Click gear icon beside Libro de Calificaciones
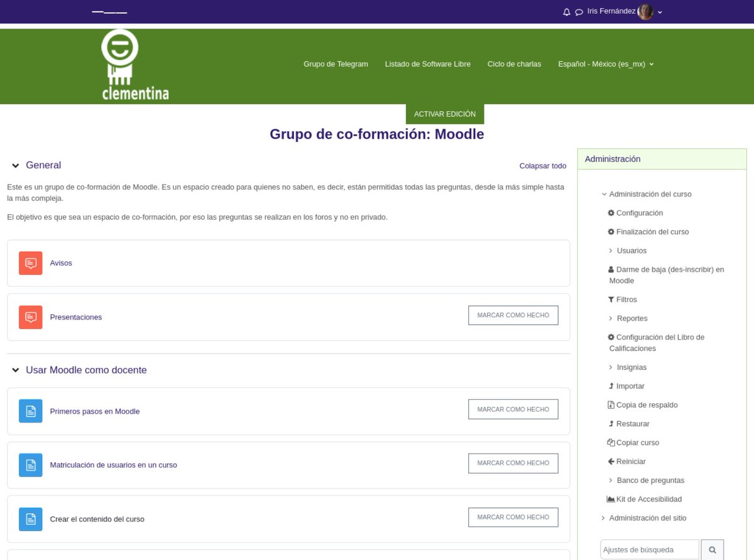 pyautogui.click(x=611, y=337)
